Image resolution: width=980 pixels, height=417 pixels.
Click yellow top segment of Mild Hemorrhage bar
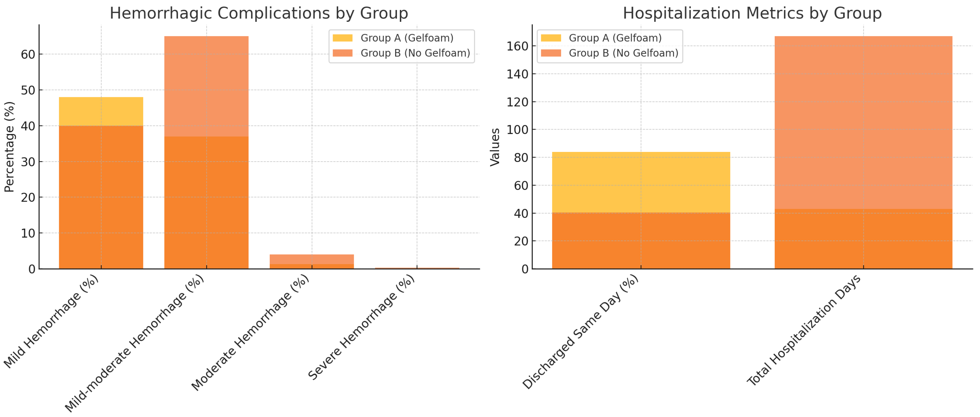click(x=101, y=111)
